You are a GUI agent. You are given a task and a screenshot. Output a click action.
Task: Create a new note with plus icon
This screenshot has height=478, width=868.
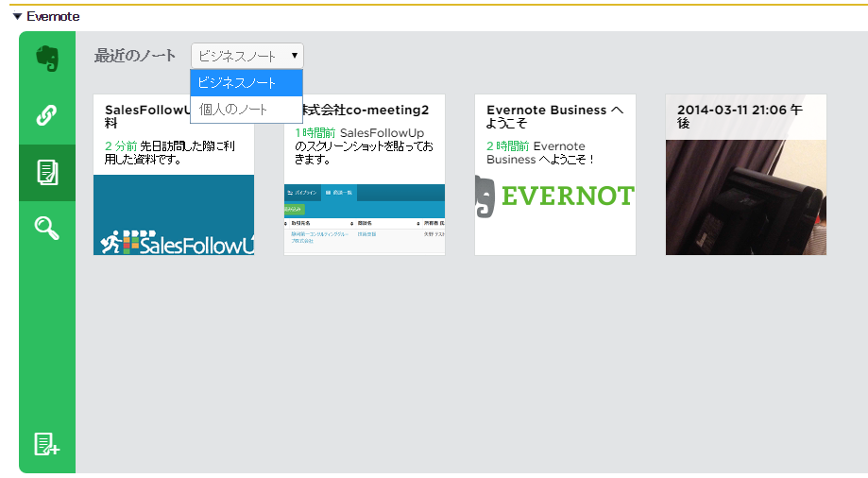46,444
